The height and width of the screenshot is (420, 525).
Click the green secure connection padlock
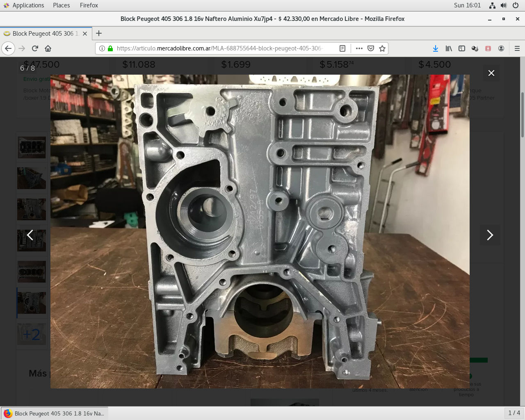[x=110, y=48]
